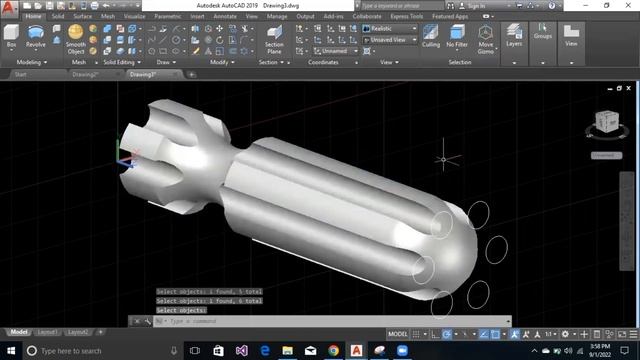Open the Express Tools ribbon tab
640x360 pixels.
pos(407,16)
